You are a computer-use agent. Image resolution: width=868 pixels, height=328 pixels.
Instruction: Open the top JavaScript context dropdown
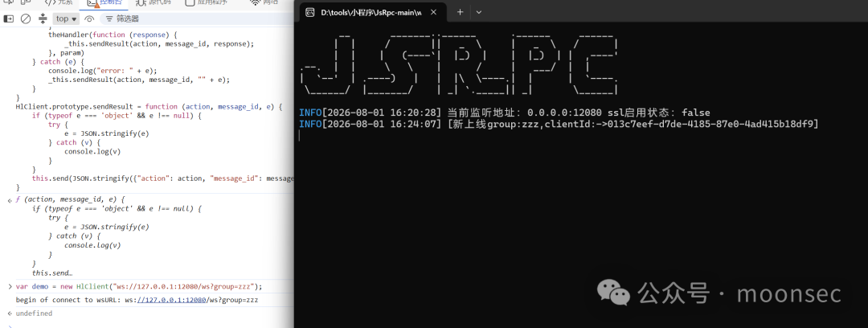[67, 18]
